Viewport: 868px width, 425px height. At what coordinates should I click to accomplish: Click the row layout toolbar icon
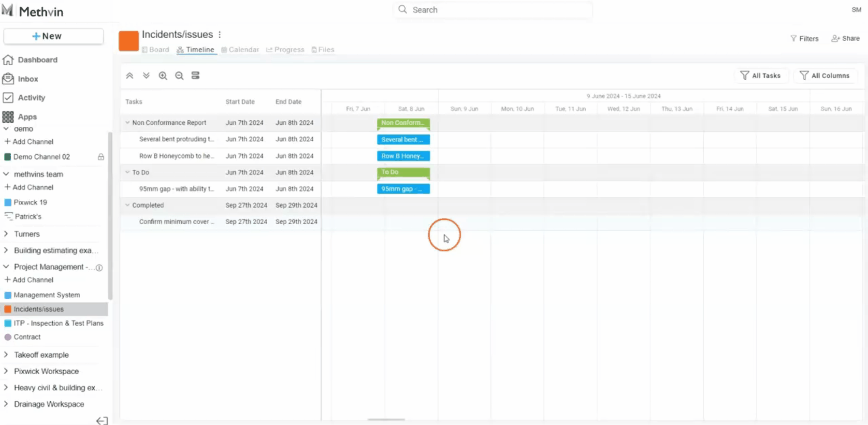click(195, 76)
